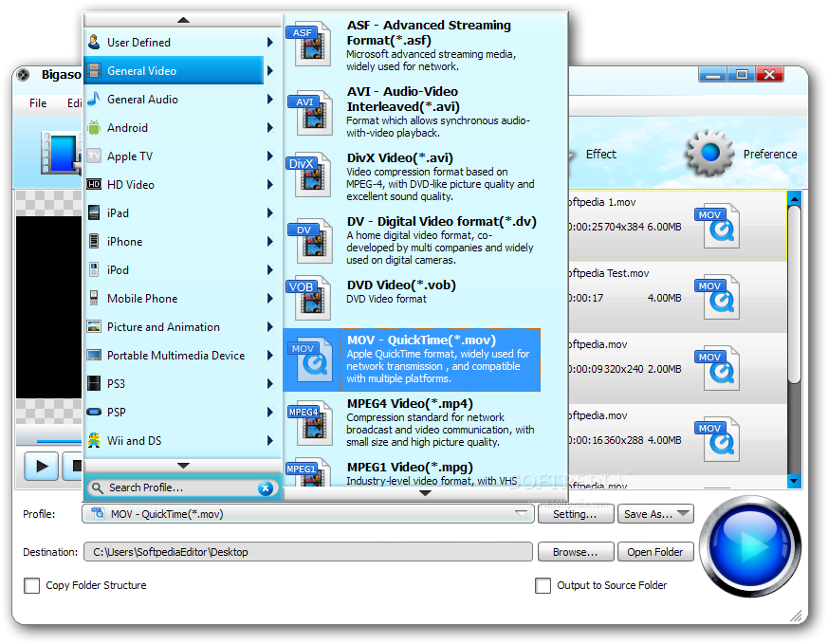
Task: Enable Copy Folder Structure checkbox
Action: tap(31, 585)
